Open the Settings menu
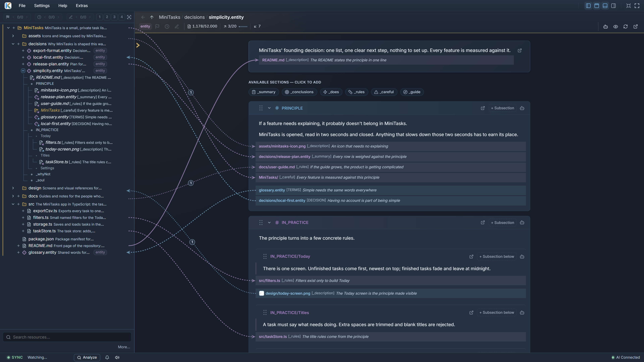The image size is (644, 362). (x=42, y=6)
